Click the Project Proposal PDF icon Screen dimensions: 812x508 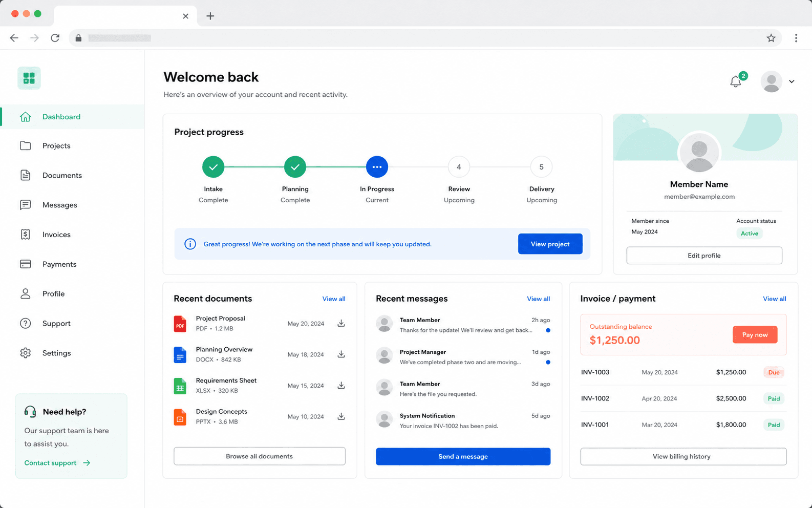pyautogui.click(x=180, y=324)
